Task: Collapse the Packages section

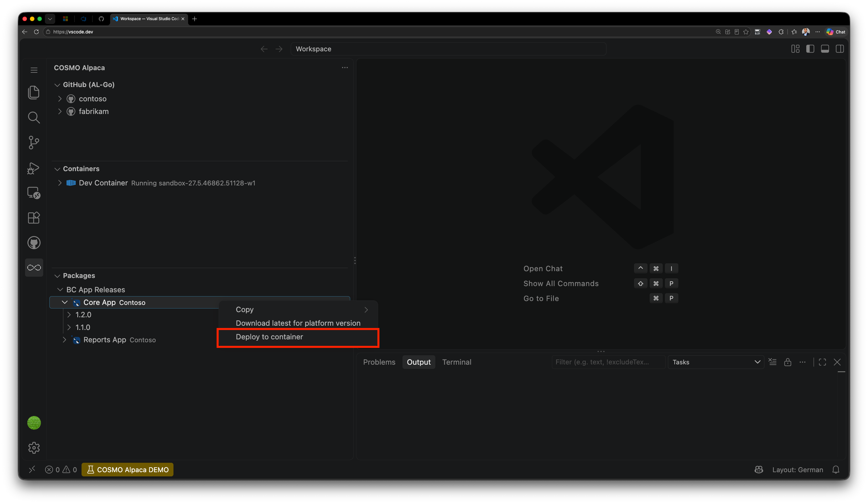Action: pos(57,276)
